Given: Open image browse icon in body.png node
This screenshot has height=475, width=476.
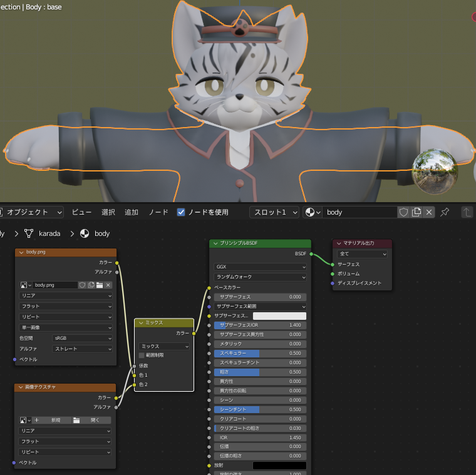Looking at the screenshot, I should (26, 285).
